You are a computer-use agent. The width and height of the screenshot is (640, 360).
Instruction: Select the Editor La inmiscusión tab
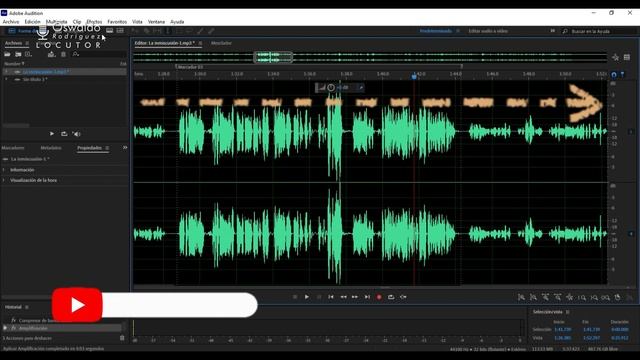(164, 43)
